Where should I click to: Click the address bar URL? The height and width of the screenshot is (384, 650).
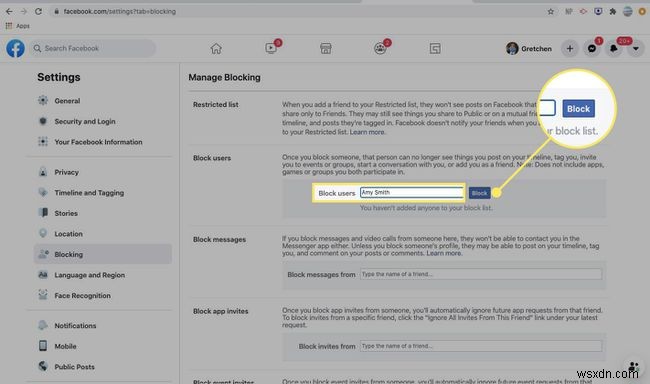point(119,12)
